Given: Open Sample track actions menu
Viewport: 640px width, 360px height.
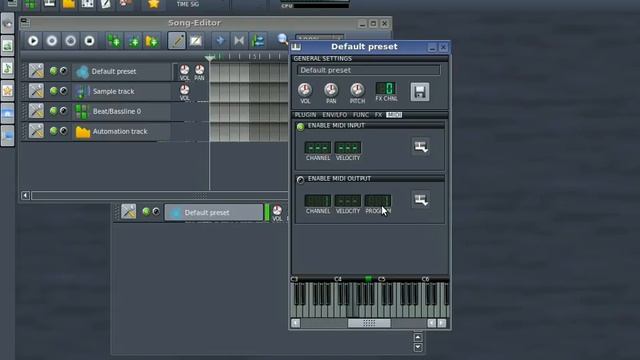Looking at the screenshot, I should pos(36,91).
